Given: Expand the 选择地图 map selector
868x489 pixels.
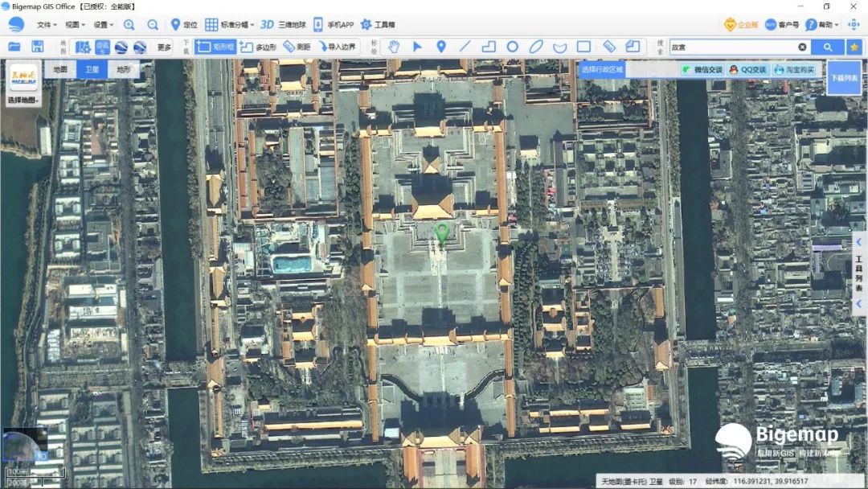Looking at the screenshot, I should 23,100.
